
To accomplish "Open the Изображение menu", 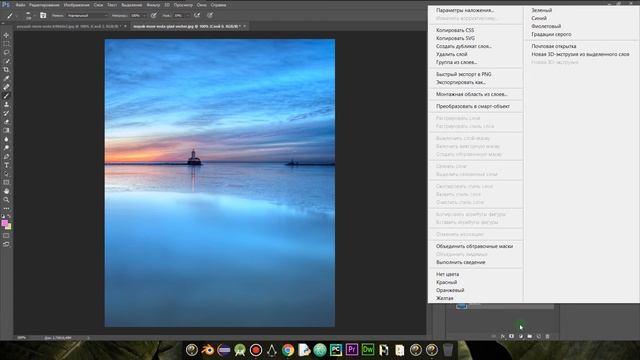I will pos(76,5).
